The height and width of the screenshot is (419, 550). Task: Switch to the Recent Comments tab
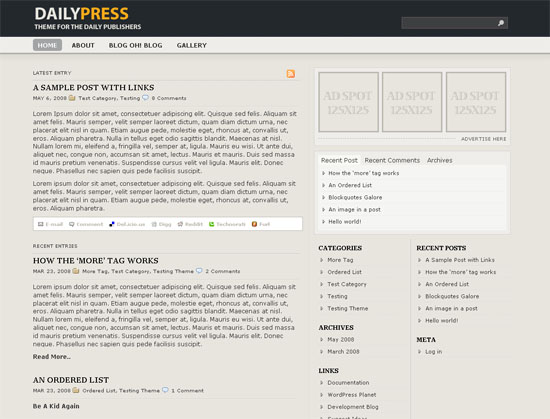392,160
